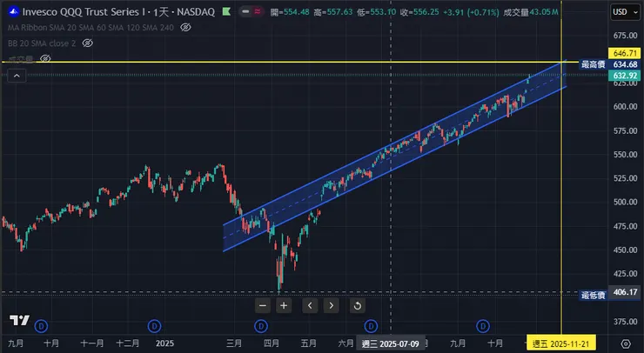This screenshot has width=644, height=353.
Task: Click the Invesco QQQ logo icon
Action: coord(14,11)
